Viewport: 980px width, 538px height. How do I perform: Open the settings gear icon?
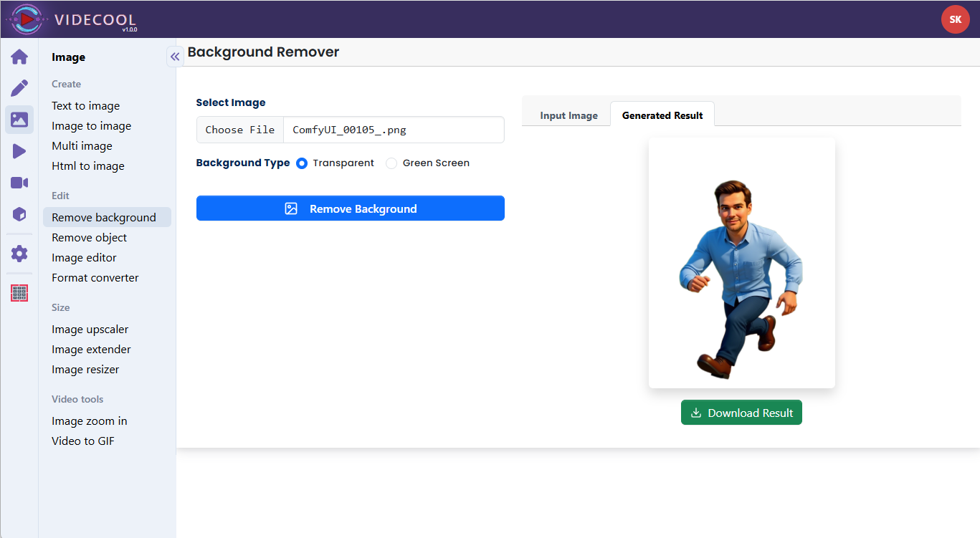coord(19,254)
